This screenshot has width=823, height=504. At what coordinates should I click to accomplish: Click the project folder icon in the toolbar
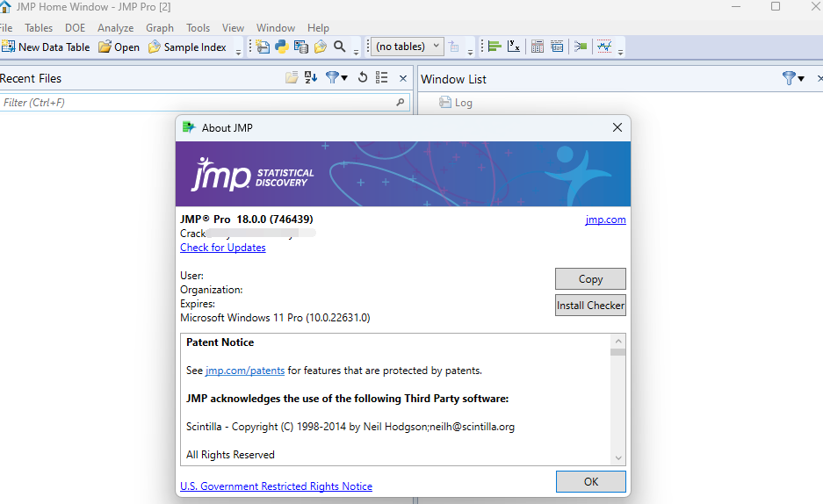click(321, 47)
